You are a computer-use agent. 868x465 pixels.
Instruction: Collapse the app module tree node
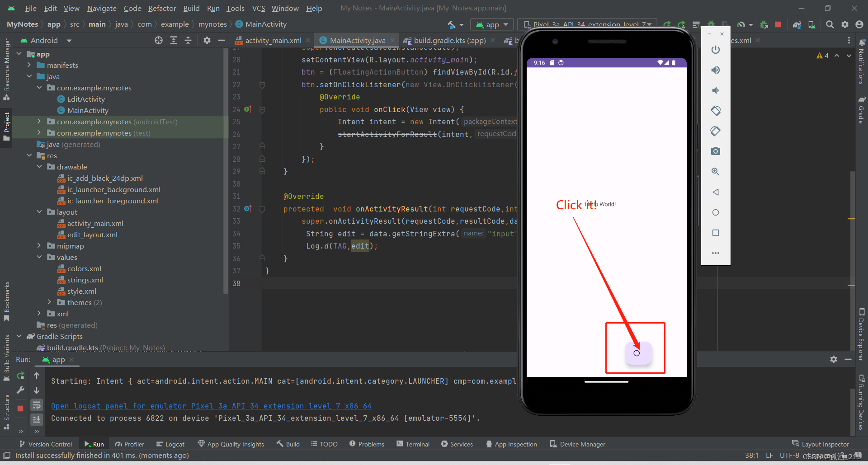coord(19,54)
